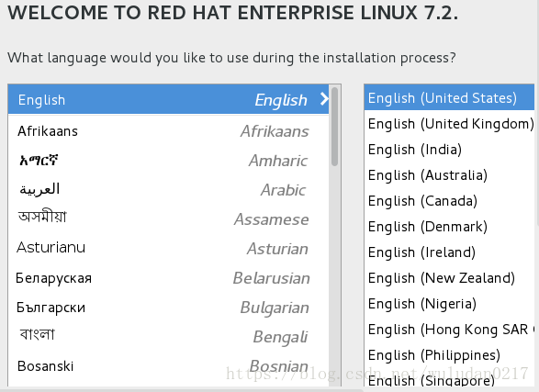The width and height of the screenshot is (539, 392).
Task: Click the language list scrollbar thumb
Action: point(334,127)
